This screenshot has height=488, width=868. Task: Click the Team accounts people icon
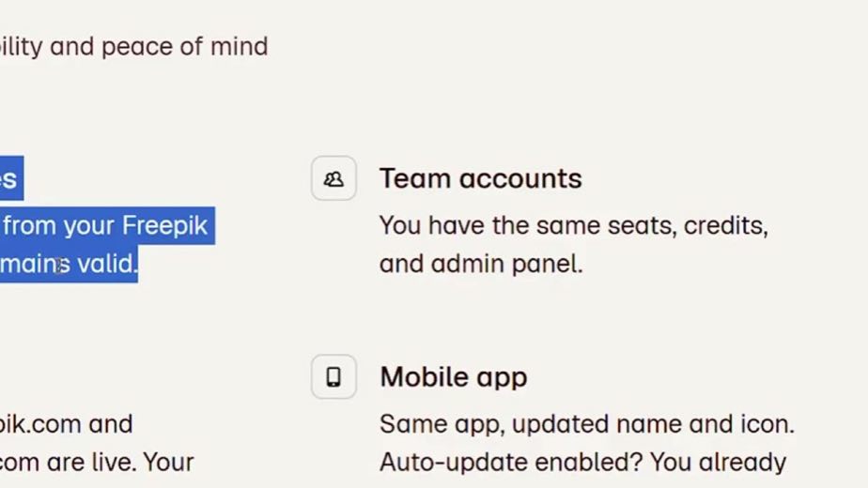point(333,178)
